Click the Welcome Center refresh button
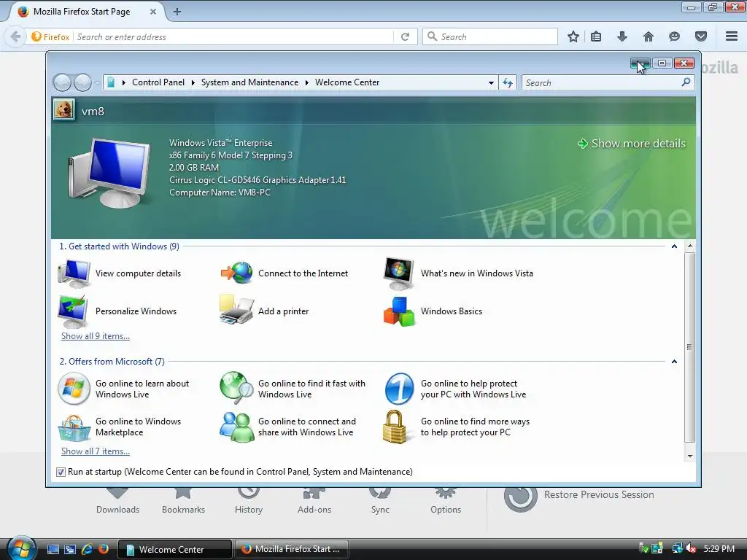This screenshot has height=560, width=747. (508, 83)
